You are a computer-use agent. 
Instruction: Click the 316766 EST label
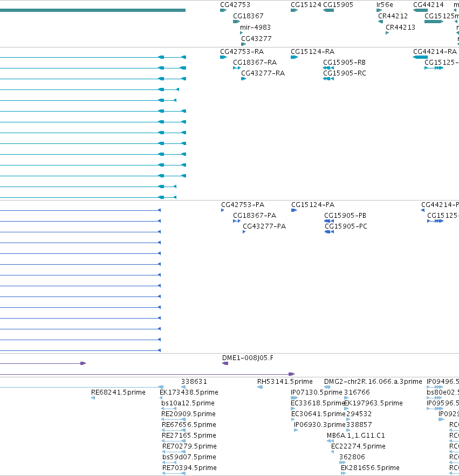click(357, 392)
